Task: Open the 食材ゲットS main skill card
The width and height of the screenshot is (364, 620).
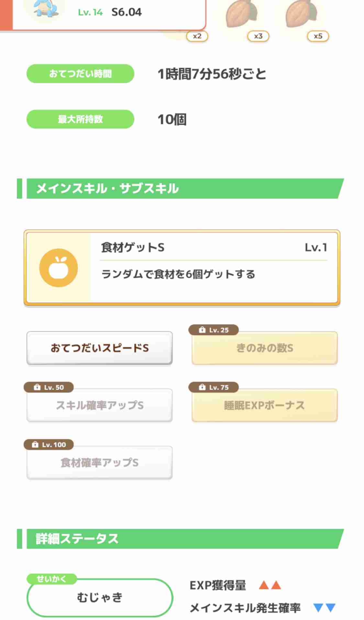Action: 182,268
